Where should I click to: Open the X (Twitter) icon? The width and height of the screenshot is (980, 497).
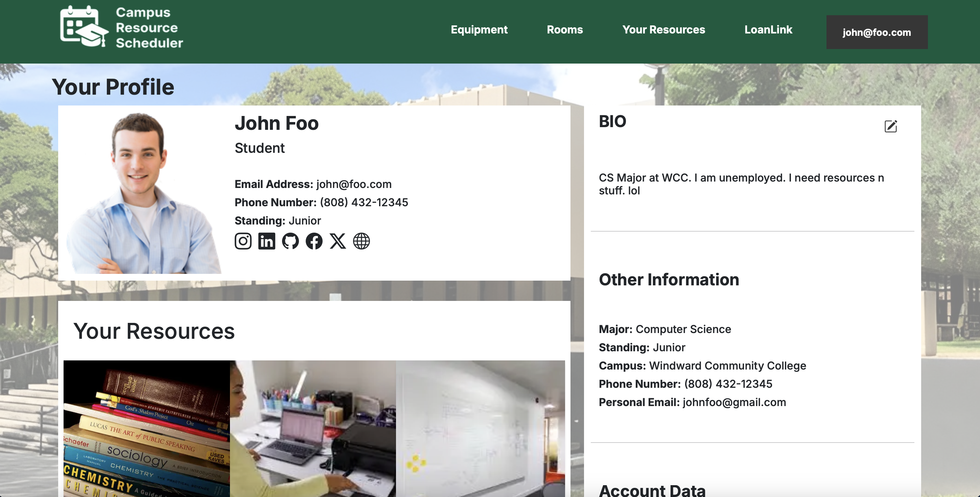pos(337,241)
